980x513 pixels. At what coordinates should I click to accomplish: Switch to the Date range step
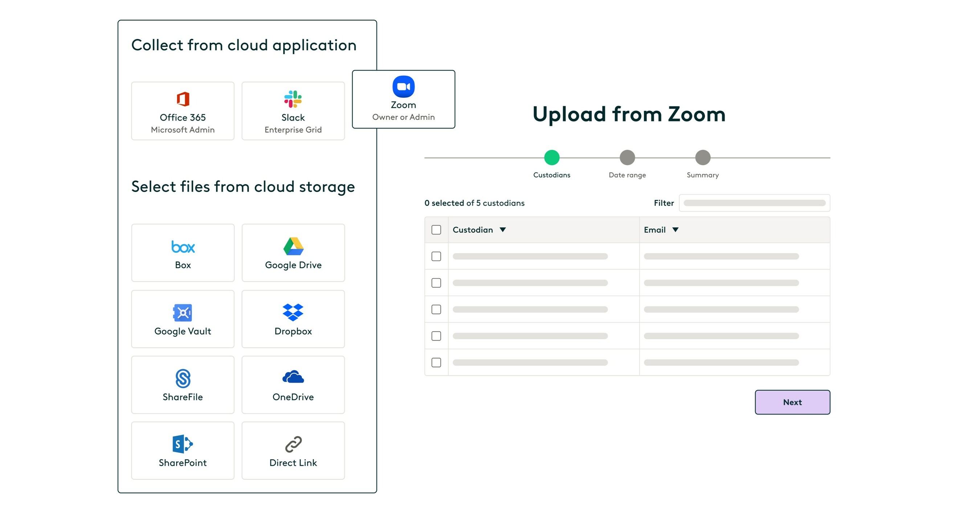627,157
